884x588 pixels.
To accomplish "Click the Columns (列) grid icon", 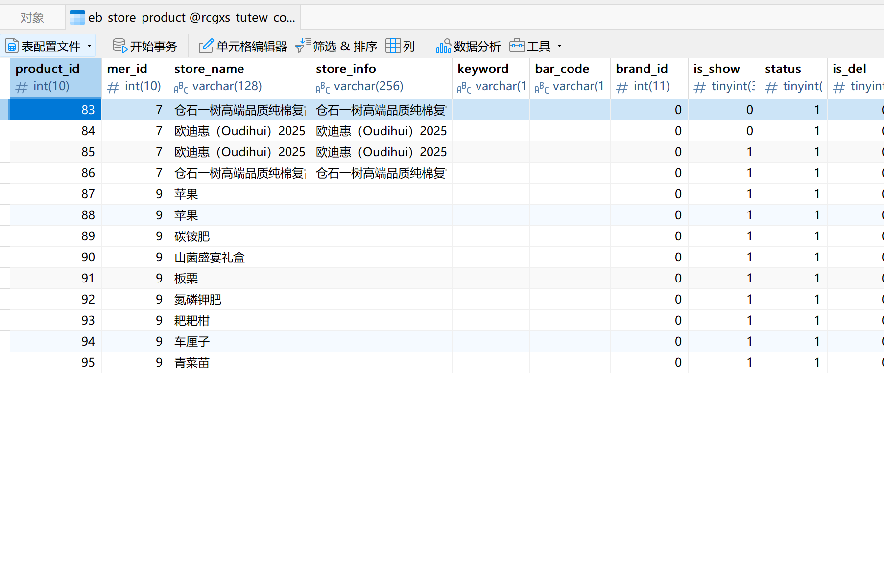I will click(393, 46).
